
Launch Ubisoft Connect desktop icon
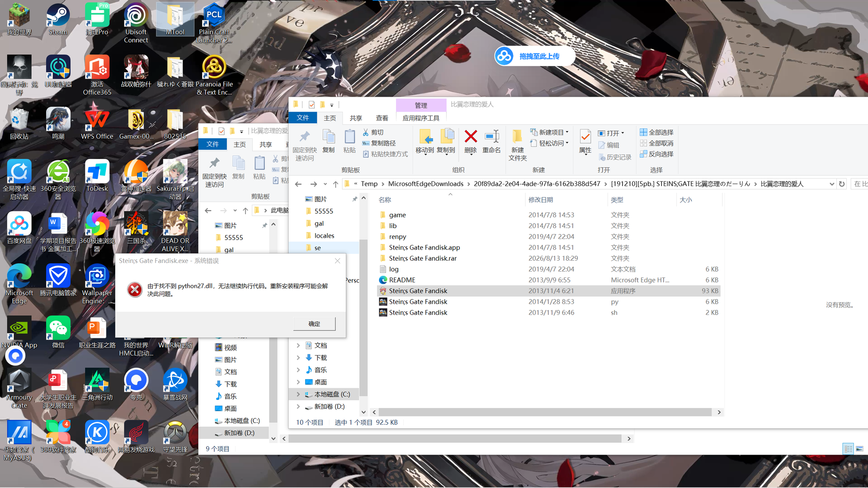click(136, 23)
